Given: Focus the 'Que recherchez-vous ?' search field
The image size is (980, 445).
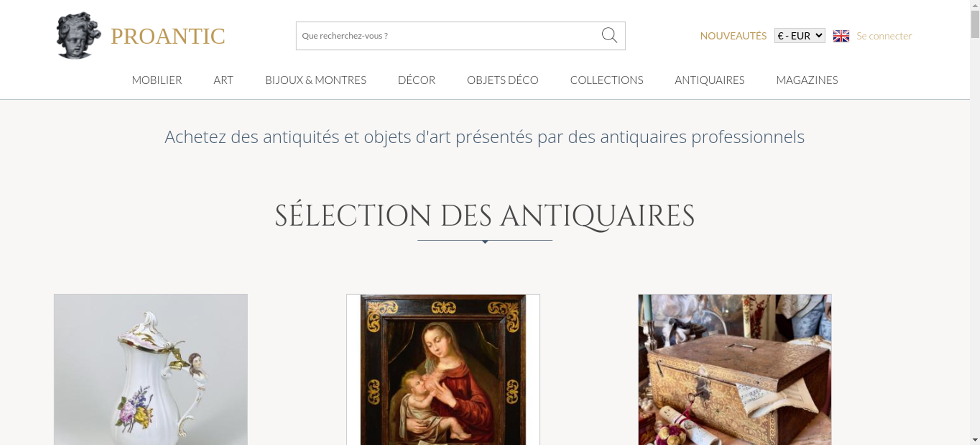Looking at the screenshot, I should (x=448, y=36).
